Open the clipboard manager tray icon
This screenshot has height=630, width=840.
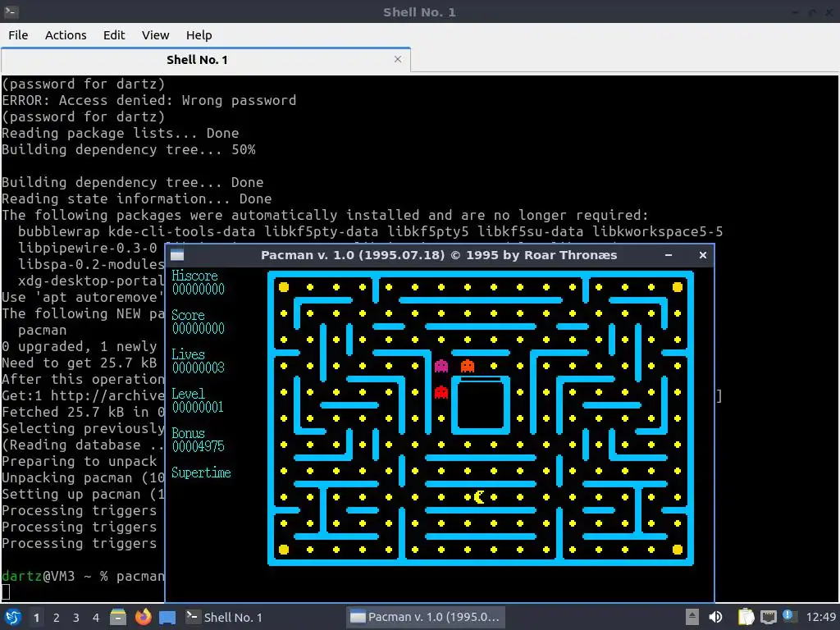(x=746, y=617)
